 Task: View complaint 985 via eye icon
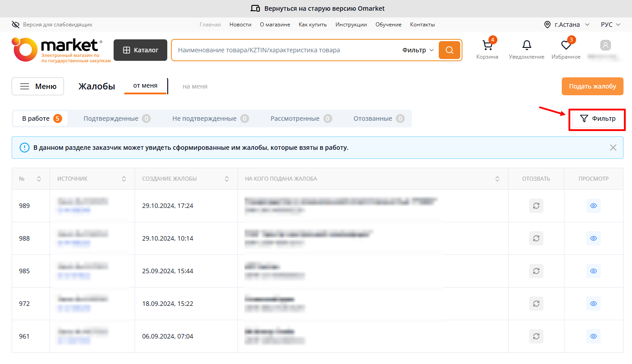pos(593,271)
